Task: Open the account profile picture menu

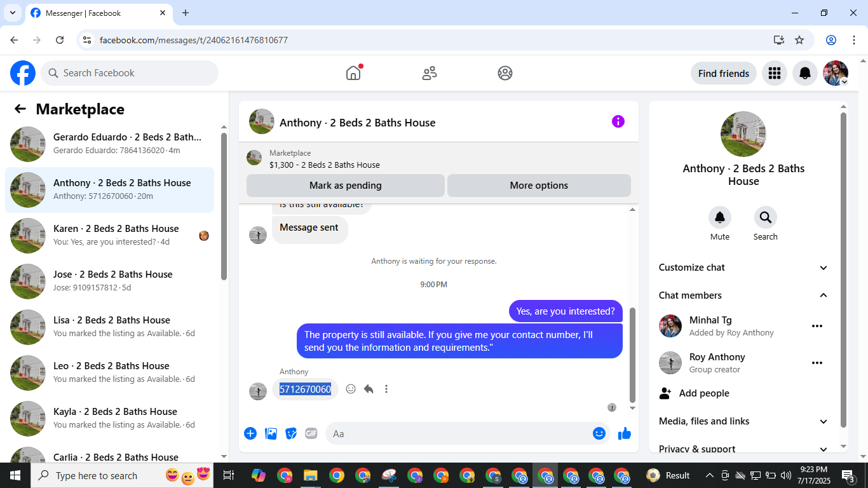Action: tap(836, 73)
